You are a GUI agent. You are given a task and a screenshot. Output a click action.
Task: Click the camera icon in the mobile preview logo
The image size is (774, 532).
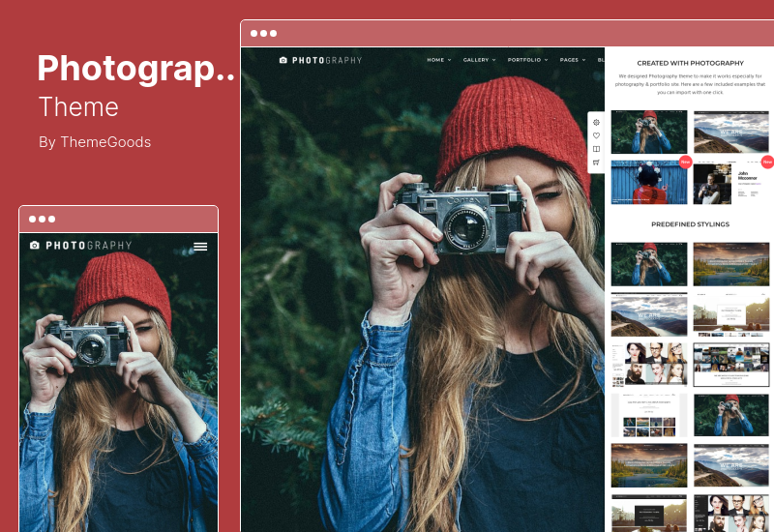tap(35, 246)
